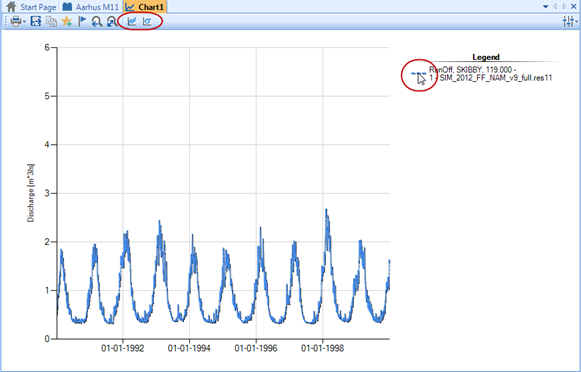The image size is (581, 372).
Task: Expand the active document list arrow
Action: (546, 6)
